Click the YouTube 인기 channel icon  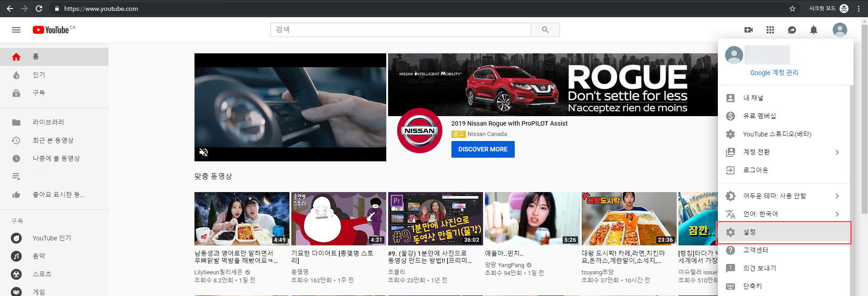click(x=16, y=238)
